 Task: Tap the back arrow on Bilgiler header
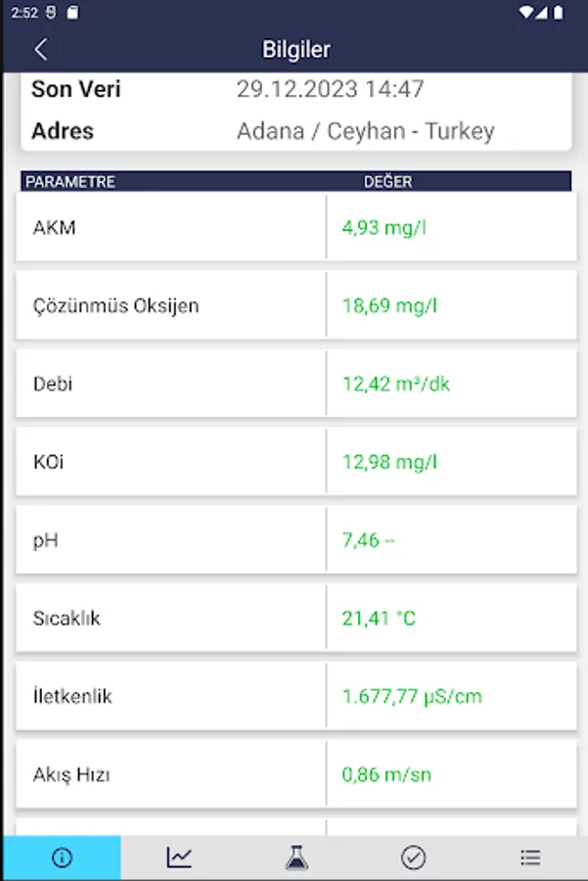coord(40,49)
